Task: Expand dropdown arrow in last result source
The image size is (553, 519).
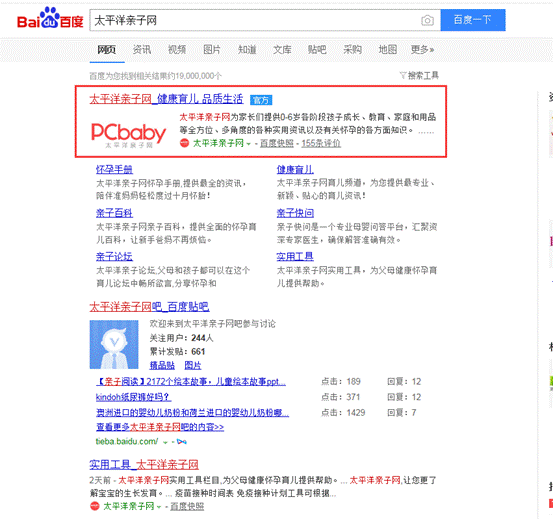Action: [x=159, y=507]
